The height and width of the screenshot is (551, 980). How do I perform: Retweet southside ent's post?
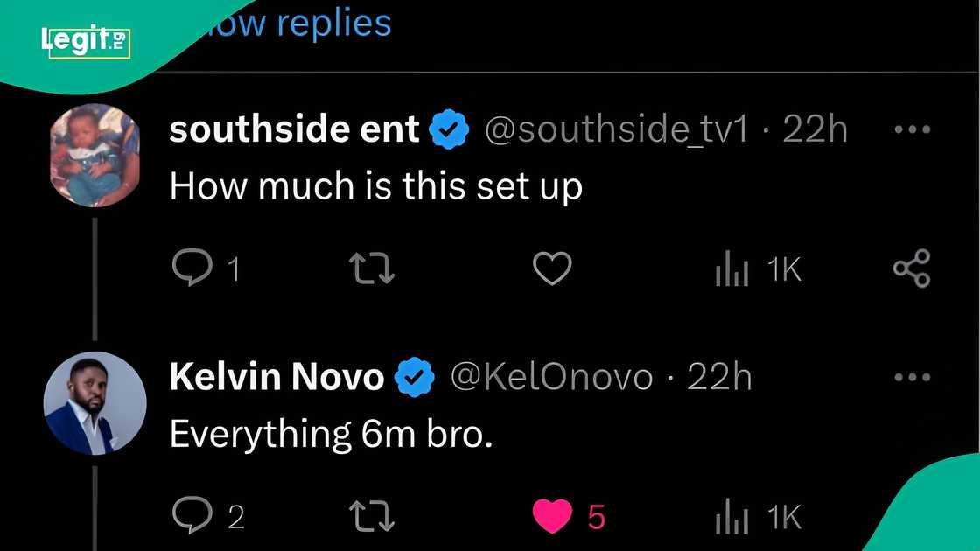coord(372,269)
